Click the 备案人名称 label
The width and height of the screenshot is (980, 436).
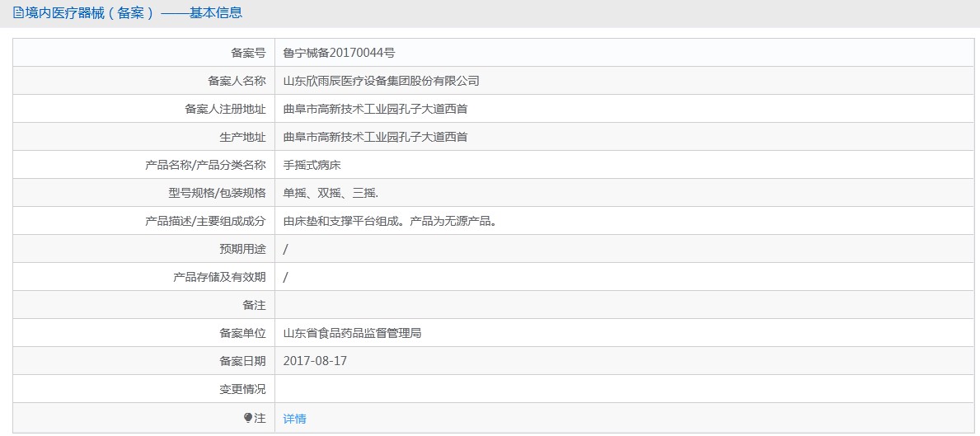[x=237, y=82]
